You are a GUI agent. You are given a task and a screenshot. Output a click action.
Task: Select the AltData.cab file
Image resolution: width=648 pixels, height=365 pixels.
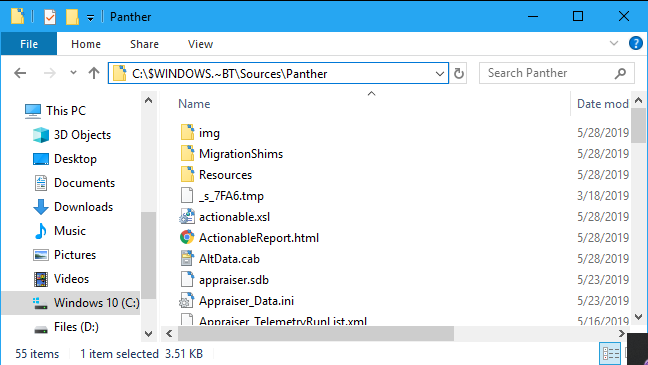pyautogui.click(x=229, y=259)
